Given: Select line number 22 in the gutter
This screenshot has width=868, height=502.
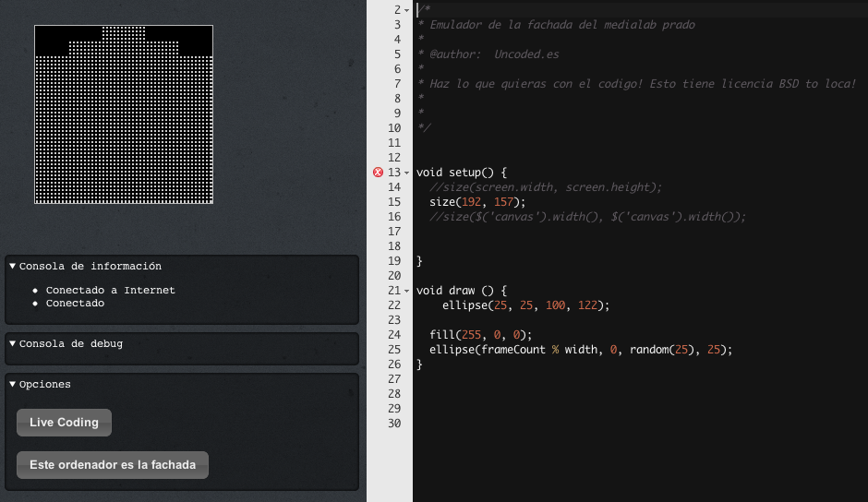Looking at the screenshot, I should (x=394, y=305).
